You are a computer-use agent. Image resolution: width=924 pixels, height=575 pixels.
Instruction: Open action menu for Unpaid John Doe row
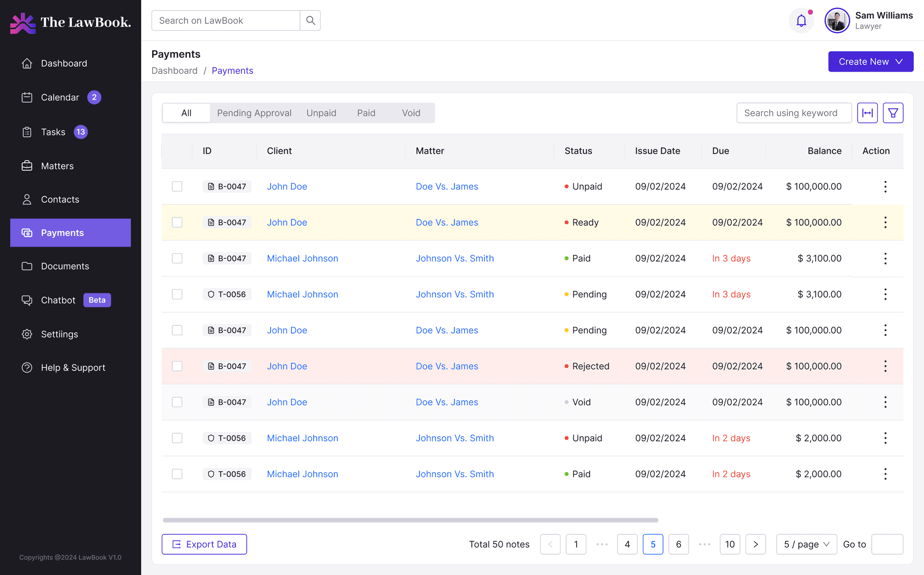[x=885, y=186]
